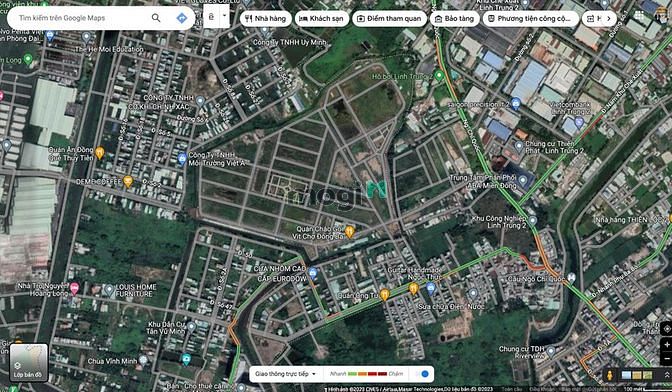Click Hồ bơi Linh Trung 2 green pin
The width and height of the screenshot is (672, 392).
click(x=438, y=76)
